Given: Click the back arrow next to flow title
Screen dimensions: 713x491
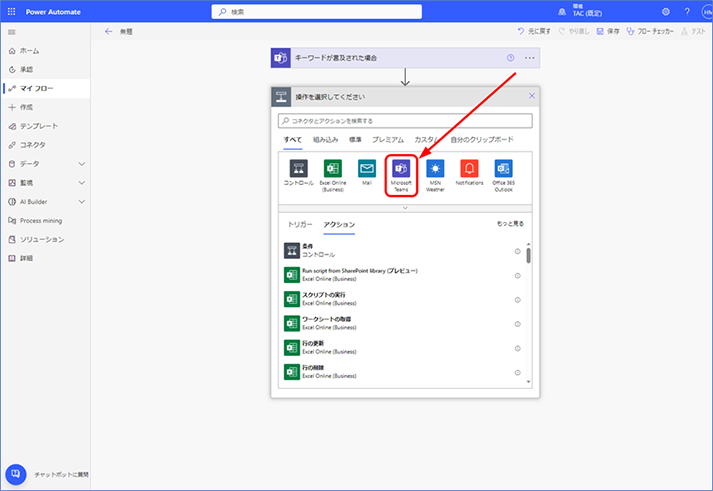Looking at the screenshot, I should [108, 31].
